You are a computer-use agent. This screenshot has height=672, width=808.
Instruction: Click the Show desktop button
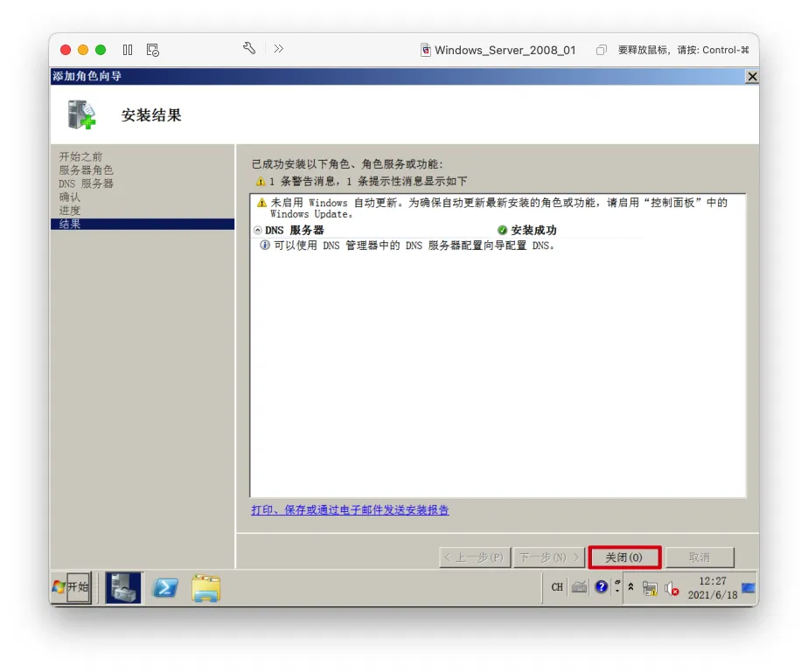(749, 587)
